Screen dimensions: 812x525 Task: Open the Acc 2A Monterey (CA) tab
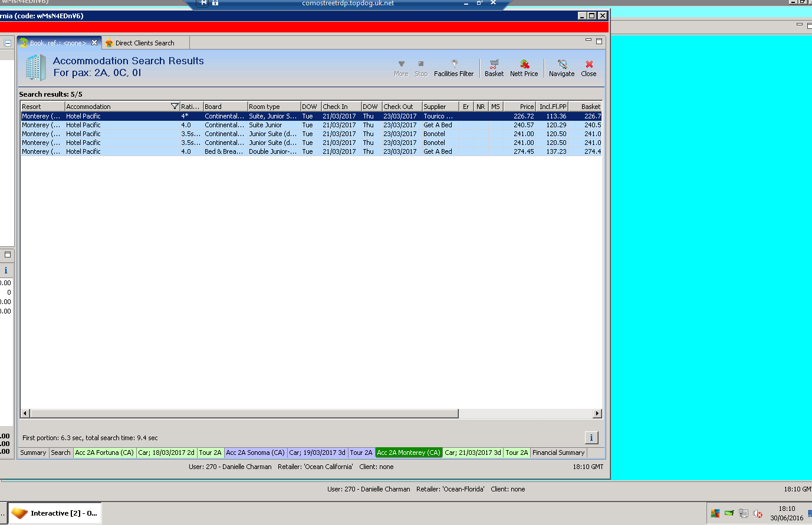click(x=409, y=453)
